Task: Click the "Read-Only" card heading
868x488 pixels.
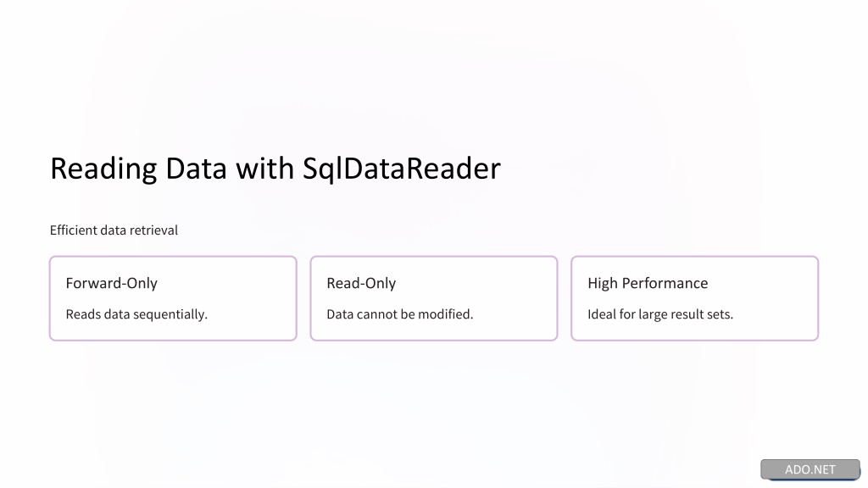Action: tap(361, 283)
